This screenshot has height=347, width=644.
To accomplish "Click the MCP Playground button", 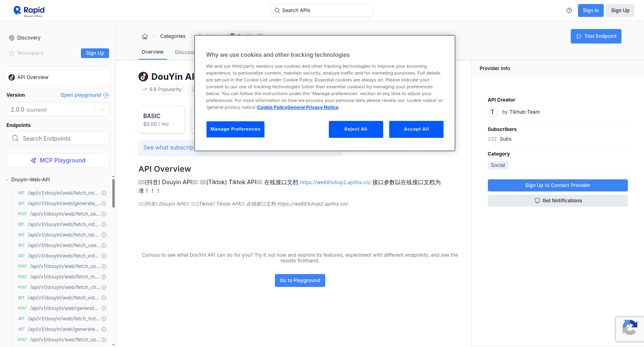I will click(58, 160).
